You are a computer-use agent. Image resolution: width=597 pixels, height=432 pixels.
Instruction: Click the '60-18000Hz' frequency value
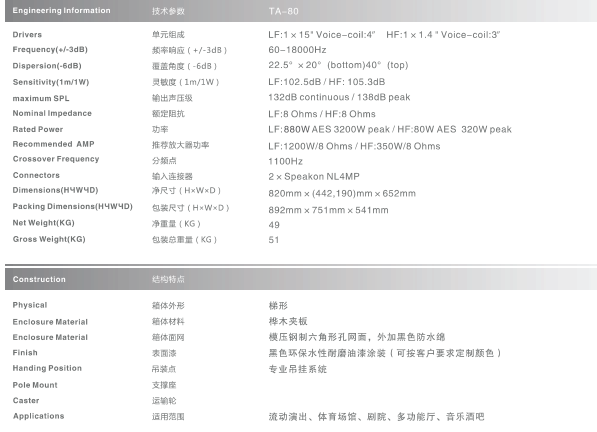297,50
